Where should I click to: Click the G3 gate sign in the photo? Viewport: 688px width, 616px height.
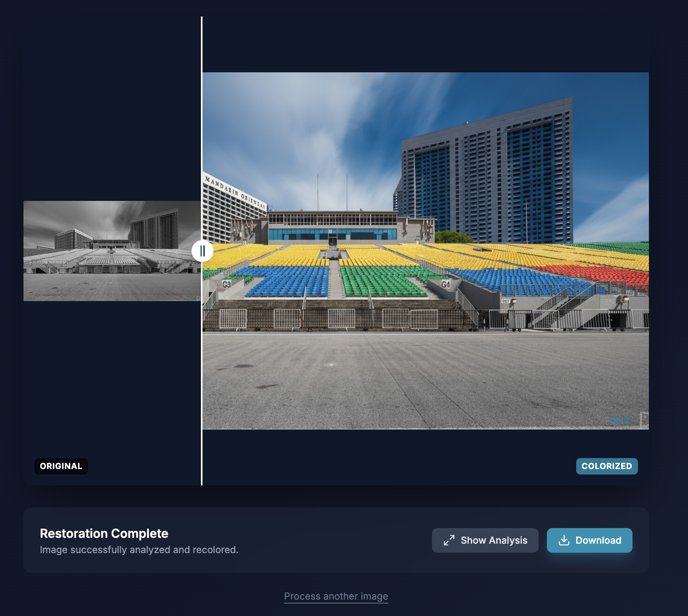pyautogui.click(x=226, y=284)
